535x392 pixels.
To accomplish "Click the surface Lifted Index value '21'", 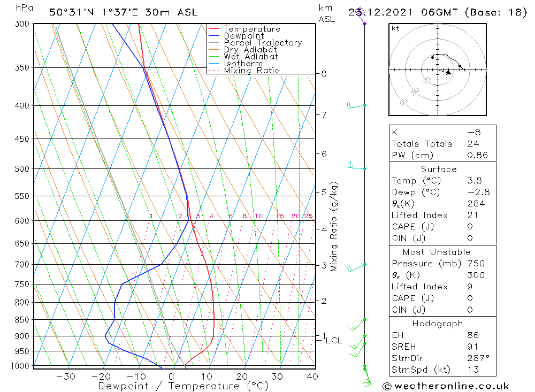I will 472,216.
